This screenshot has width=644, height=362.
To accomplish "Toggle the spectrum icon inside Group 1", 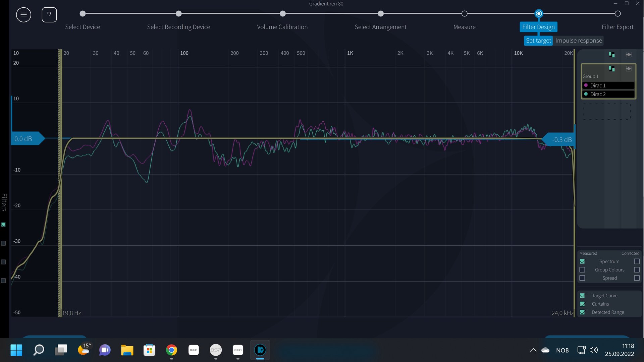I will pyautogui.click(x=612, y=68).
